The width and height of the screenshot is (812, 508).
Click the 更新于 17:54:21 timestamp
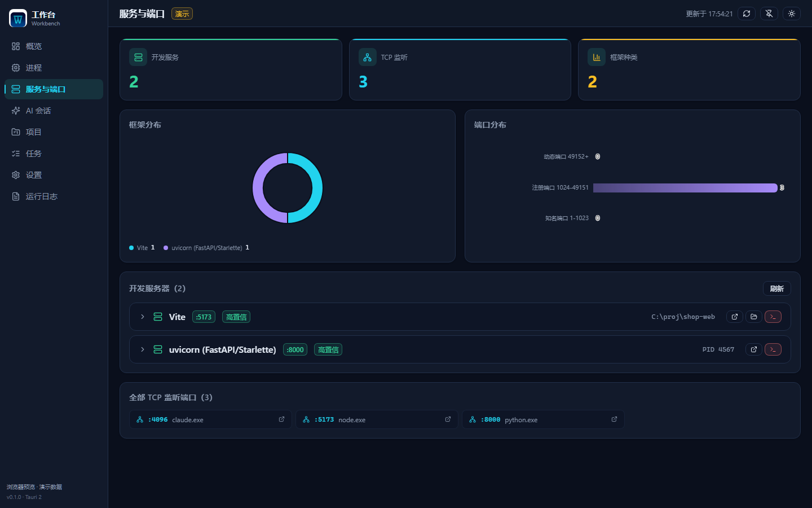point(709,14)
